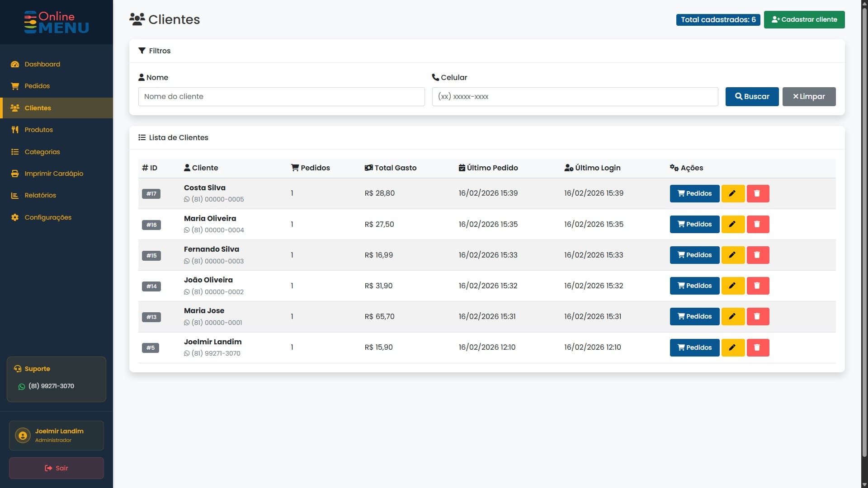The width and height of the screenshot is (868, 488).
Task: Click the Categorias list icon
Action: tap(15, 152)
